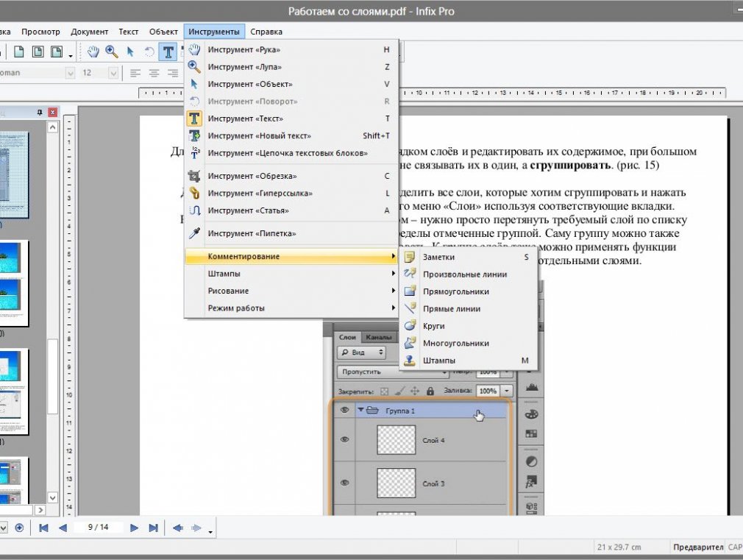The image size is (743, 560).
Task: Click the back view navigation arrow
Action: 178,528
